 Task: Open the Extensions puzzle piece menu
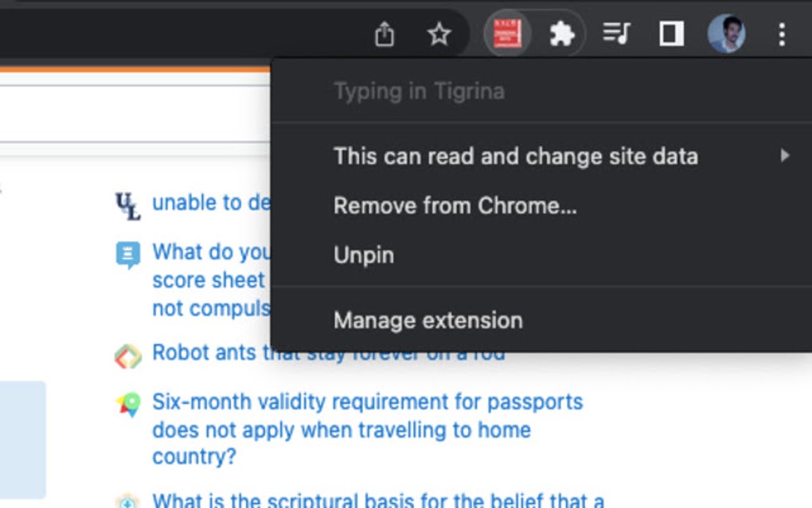click(x=562, y=34)
